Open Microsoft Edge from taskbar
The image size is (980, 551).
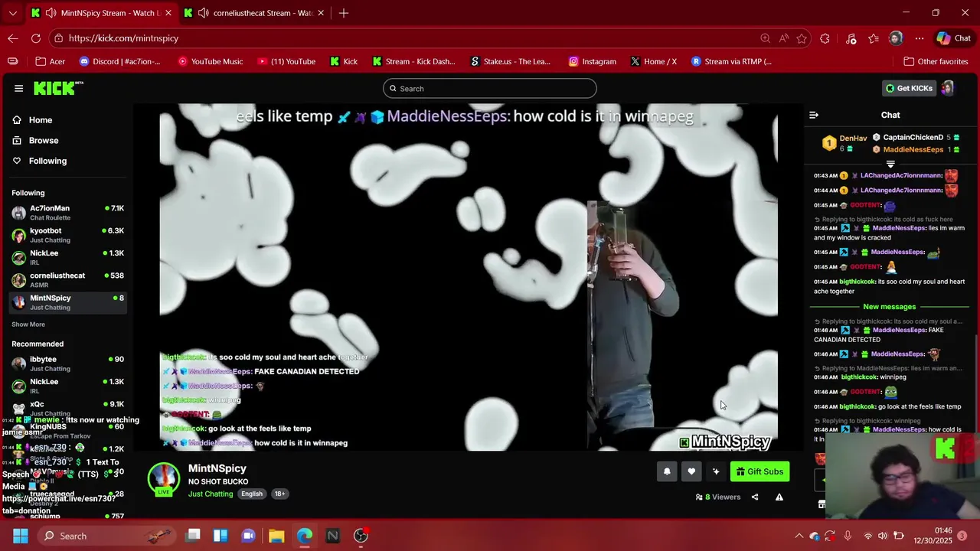(305, 536)
